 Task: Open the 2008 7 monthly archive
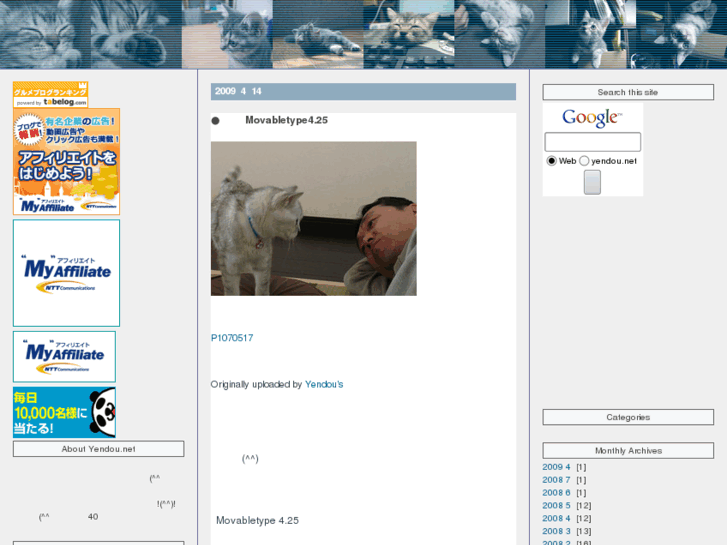coord(556,480)
